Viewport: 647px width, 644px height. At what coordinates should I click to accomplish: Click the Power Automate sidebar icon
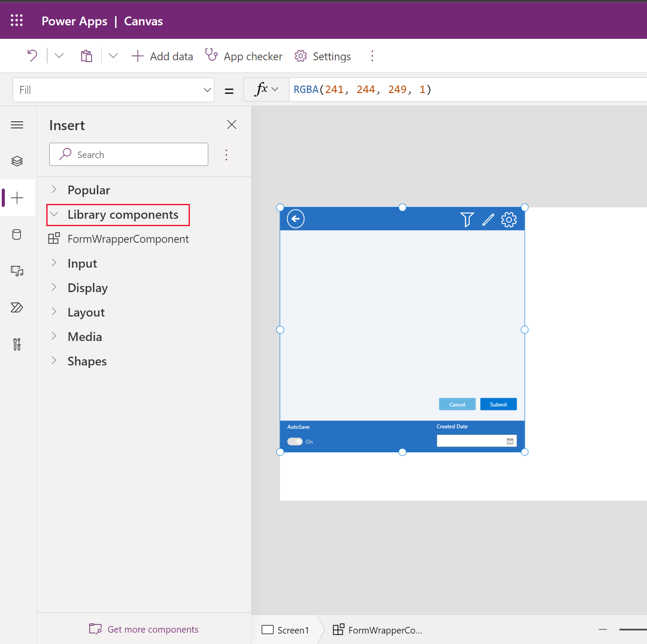[x=17, y=307]
